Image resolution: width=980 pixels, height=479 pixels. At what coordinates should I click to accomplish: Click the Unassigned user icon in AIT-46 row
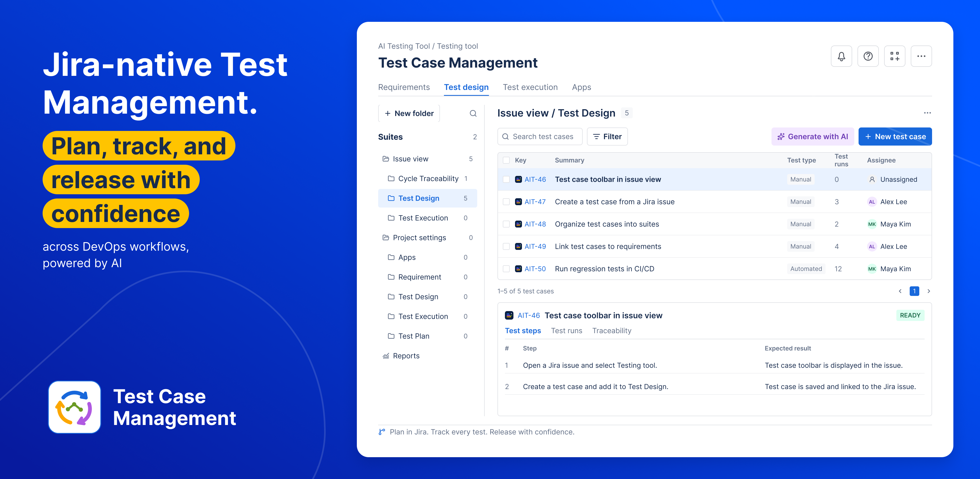pos(872,179)
